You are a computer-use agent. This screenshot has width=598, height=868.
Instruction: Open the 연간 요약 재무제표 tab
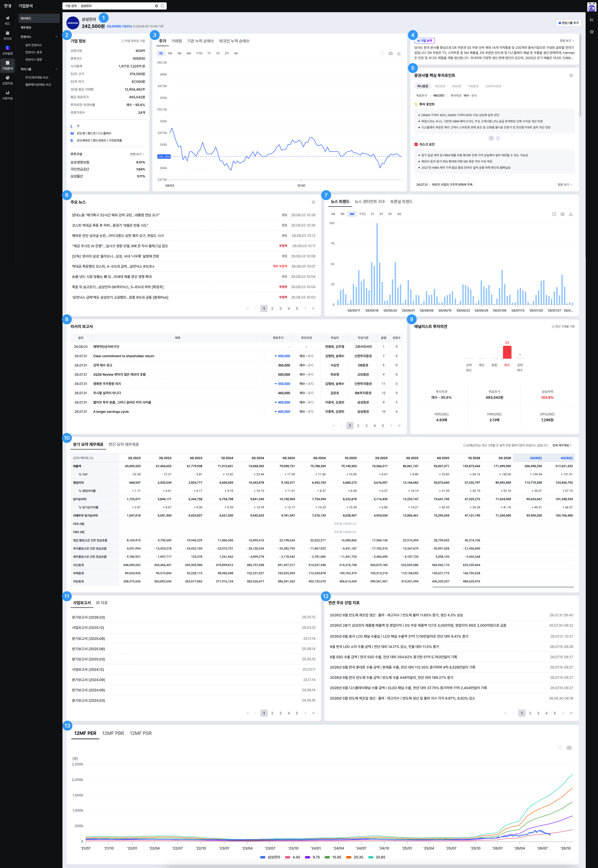point(124,445)
